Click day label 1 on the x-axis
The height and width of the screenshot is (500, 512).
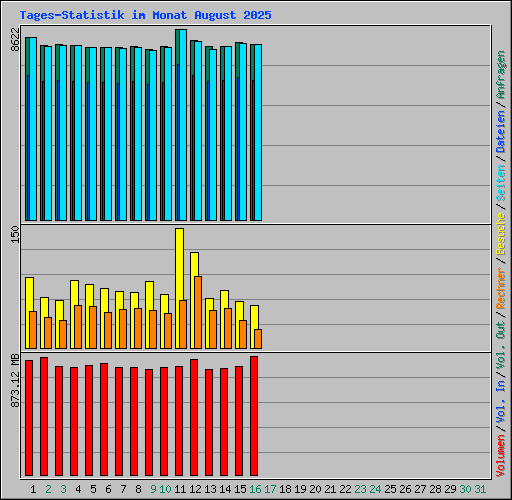pyautogui.click(x=33, y=489)
